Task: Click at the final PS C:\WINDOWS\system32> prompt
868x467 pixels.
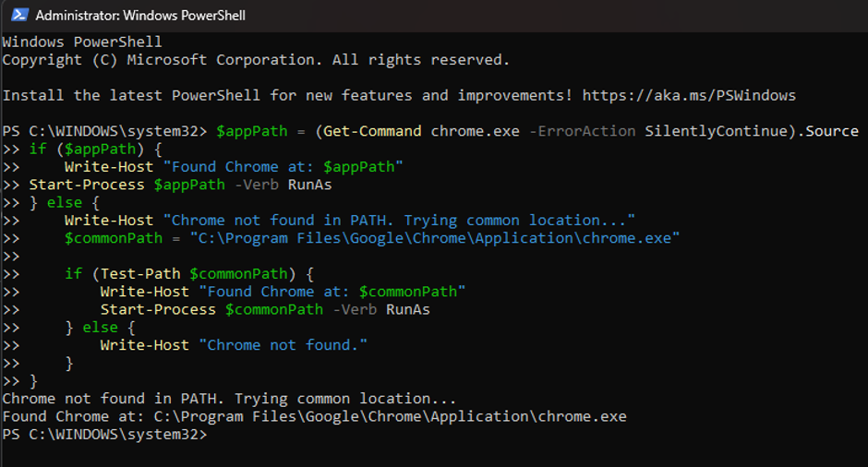Action: [x=104, y=435]
